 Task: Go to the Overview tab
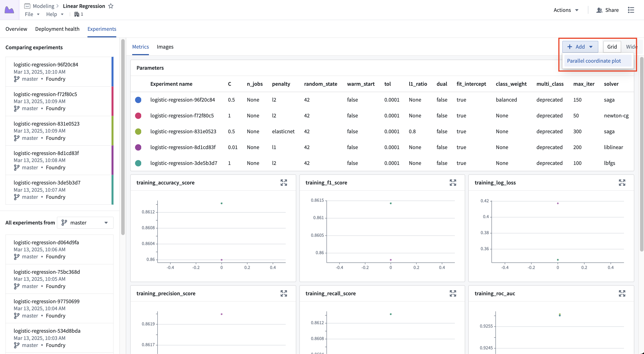[16, 29]
